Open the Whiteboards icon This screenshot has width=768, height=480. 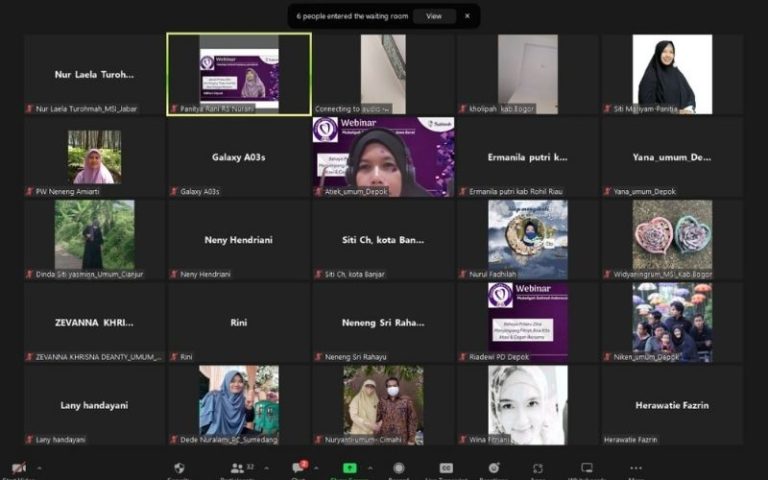(587, 468)
